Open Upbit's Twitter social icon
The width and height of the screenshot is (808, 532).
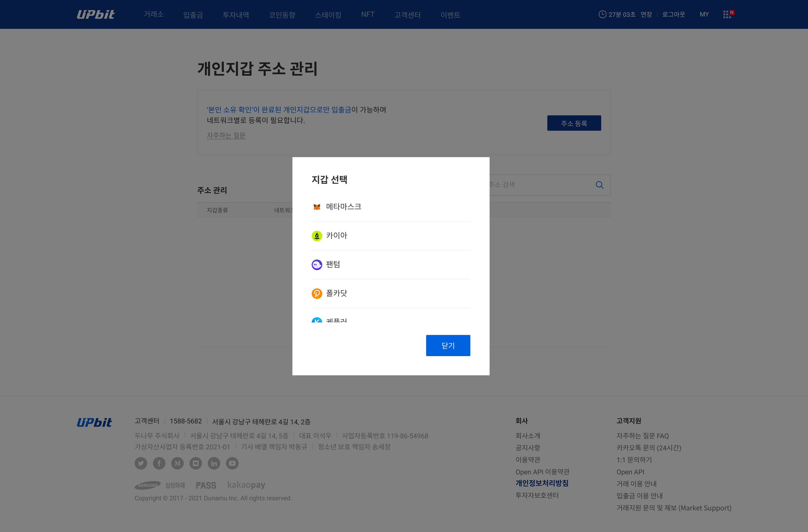140,463
